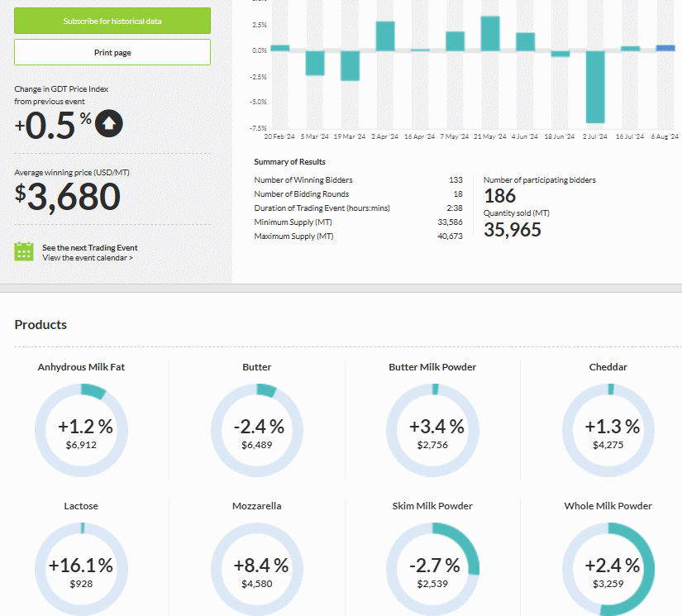Select the 2 Apr '24 chart bar
The width and height of the screenshot is (682, 616).
coord(385,36)
